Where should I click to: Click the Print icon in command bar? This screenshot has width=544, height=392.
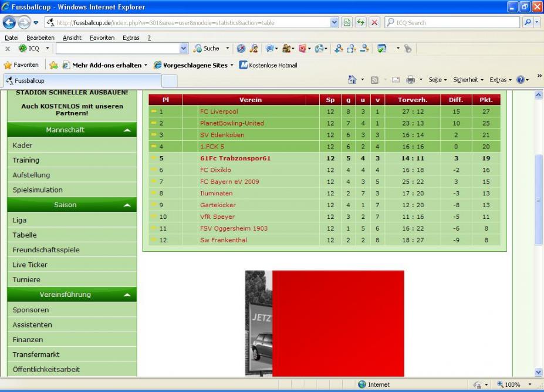[411, 80]
